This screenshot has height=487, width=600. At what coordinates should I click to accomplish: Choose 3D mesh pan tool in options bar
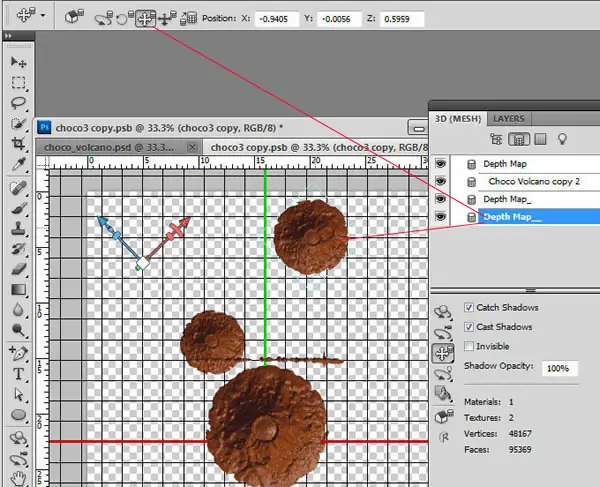coord(146,18)
